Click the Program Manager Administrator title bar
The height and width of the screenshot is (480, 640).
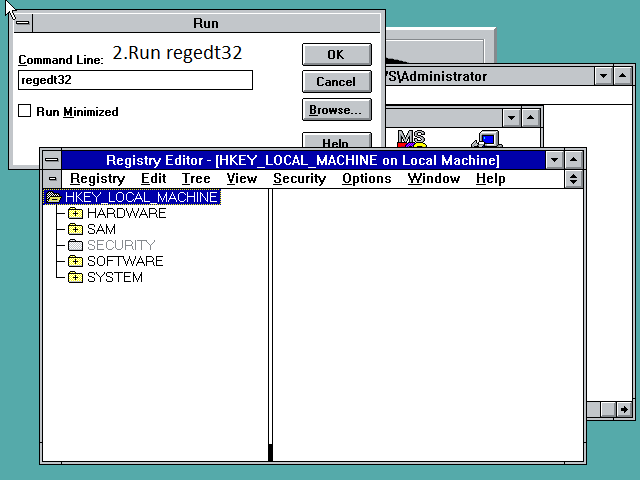tap(490, 76)
